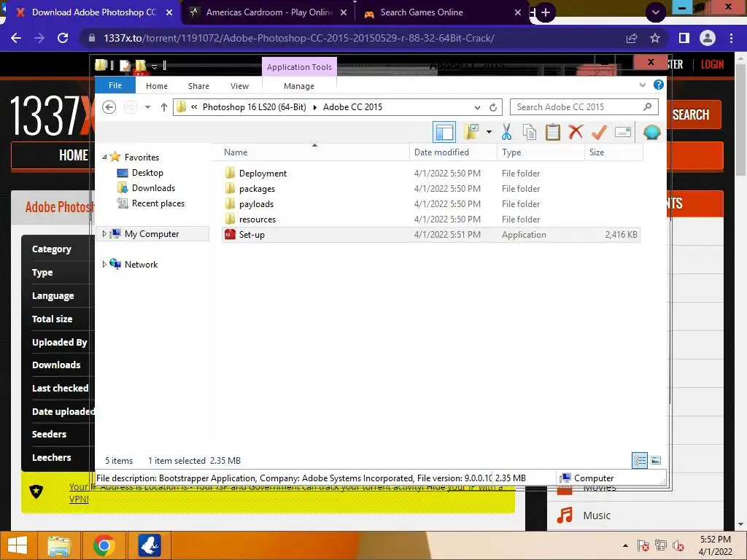Open the File tab in Explorer
The width and height of the screenshot is (747, 560).
coord(115,85)
